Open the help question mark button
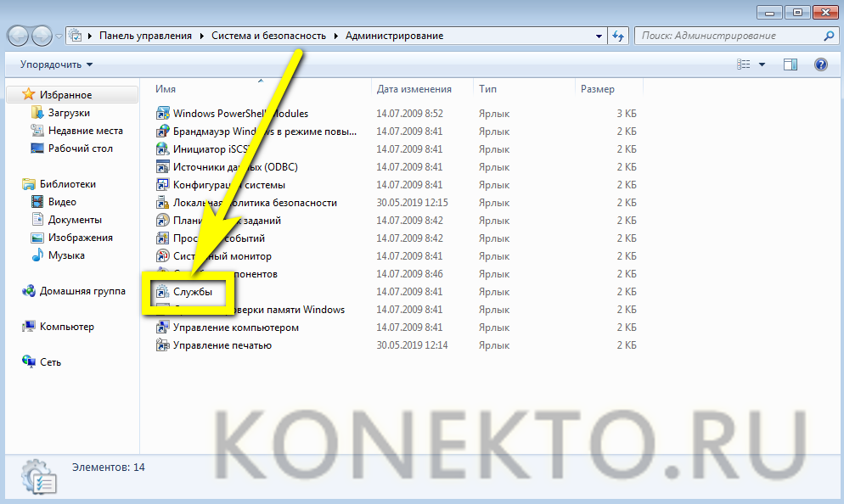844x504 pixels. pyautogui.click(x=821, y=64)
